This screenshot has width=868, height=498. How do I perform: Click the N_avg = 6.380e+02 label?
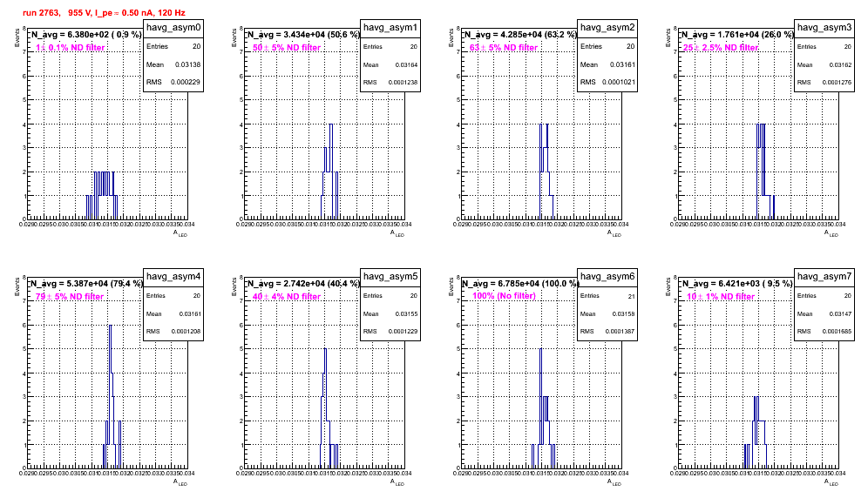point(85,34)
